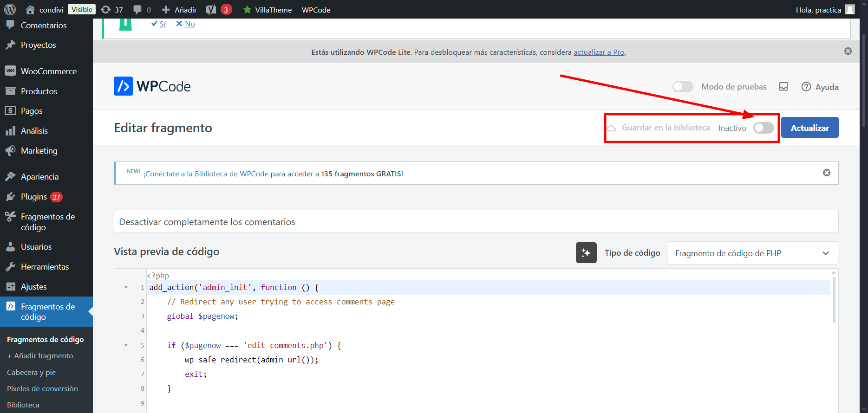868x413 pixels.
Task: Open the WordPress logo menu
Action: pos(10,9)
